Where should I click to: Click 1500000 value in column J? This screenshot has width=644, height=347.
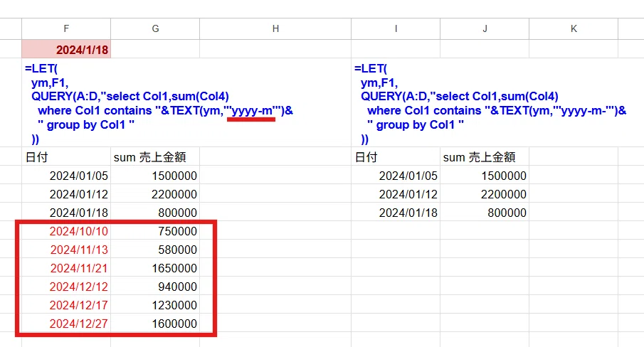[x=485, y=176]
